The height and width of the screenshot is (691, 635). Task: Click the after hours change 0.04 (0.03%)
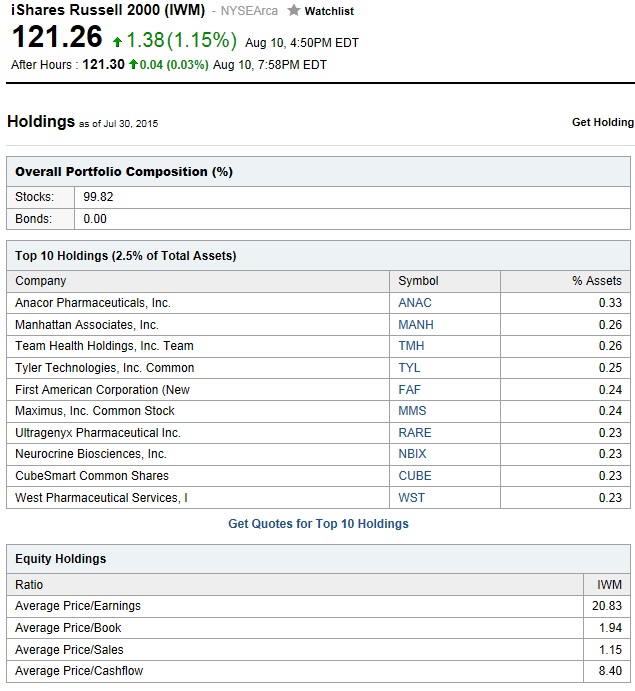[x=169, y=65]
